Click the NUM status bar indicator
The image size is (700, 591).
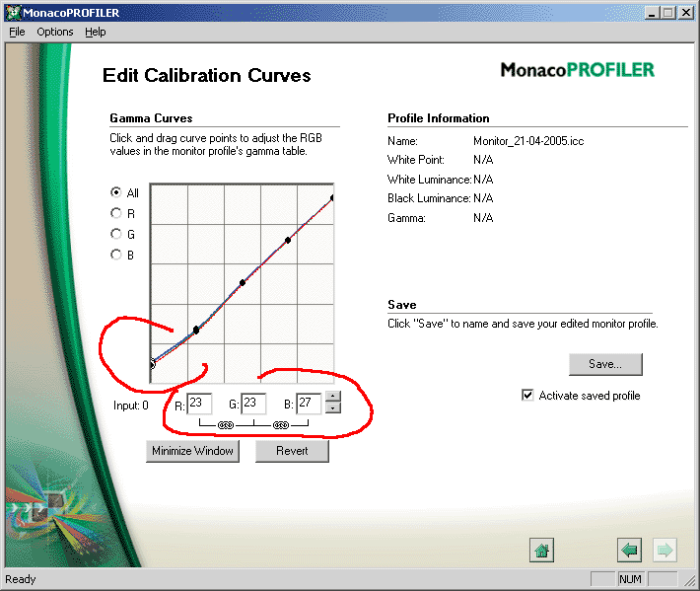[630, 579]
